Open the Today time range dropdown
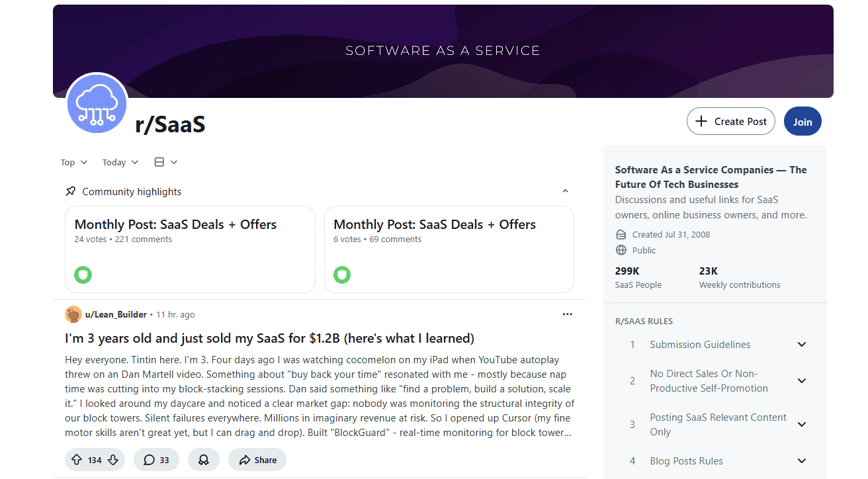 pos(120,162)
